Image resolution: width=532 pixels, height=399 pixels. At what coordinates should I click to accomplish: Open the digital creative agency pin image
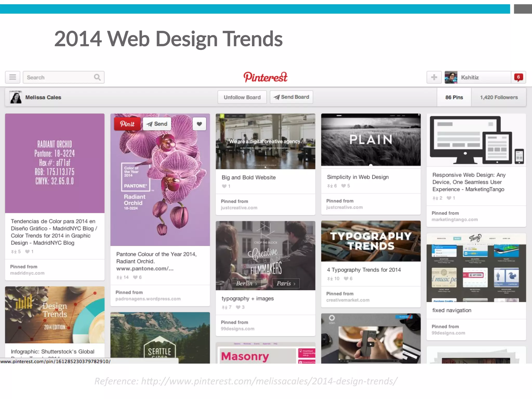pyautogui.click(x=265, y=141)
